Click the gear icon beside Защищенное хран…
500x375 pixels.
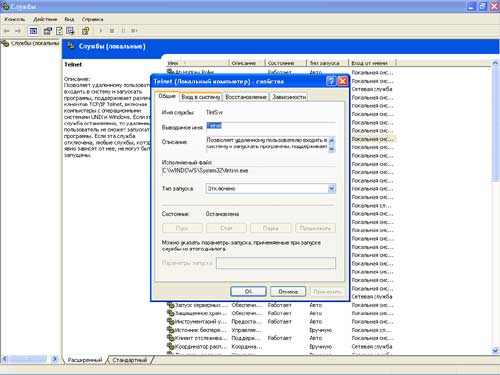coord(171,313)
